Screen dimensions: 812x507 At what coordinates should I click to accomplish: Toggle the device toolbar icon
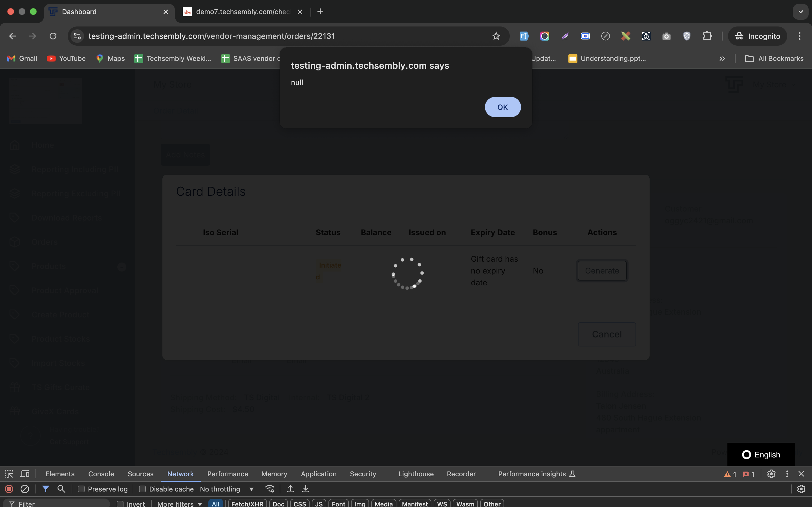coord(25,474)
